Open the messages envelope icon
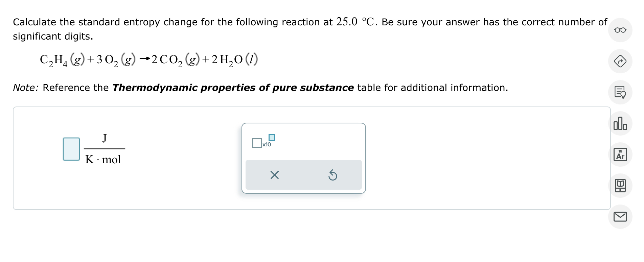Image resolution: width=644 pixels, height=262 pixels. [x=621, y=217]
